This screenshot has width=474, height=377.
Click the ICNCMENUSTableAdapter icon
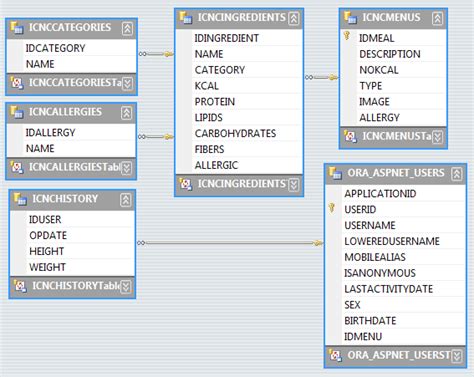pyautogui.click(x=350, y=136)
